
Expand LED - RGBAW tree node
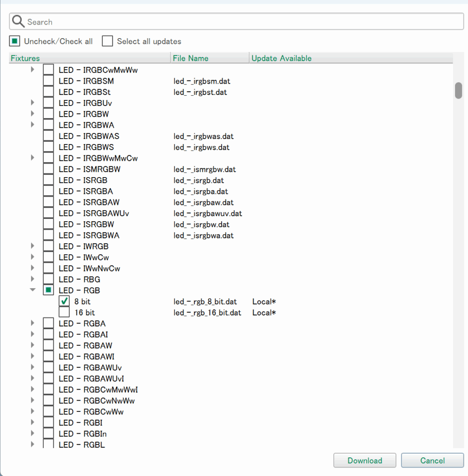click(x=33, y=345)
